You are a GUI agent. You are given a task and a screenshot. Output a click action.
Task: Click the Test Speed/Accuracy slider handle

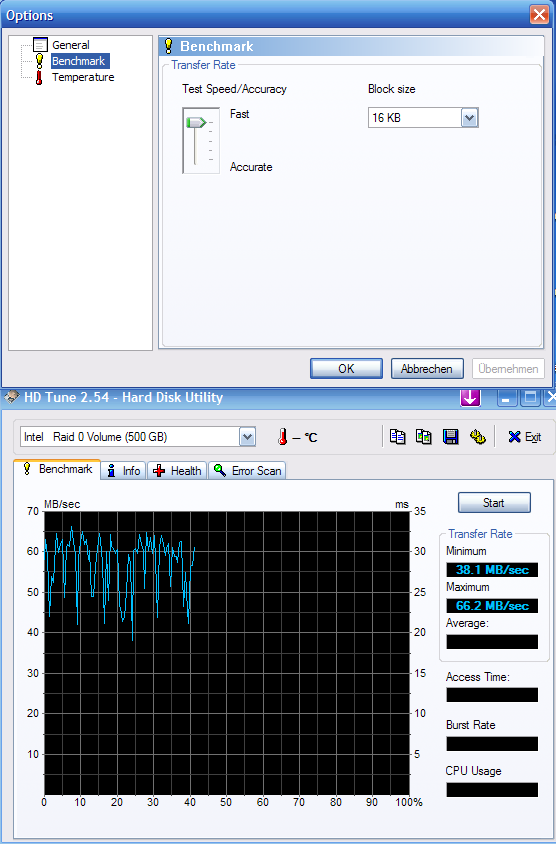(196, 123)
